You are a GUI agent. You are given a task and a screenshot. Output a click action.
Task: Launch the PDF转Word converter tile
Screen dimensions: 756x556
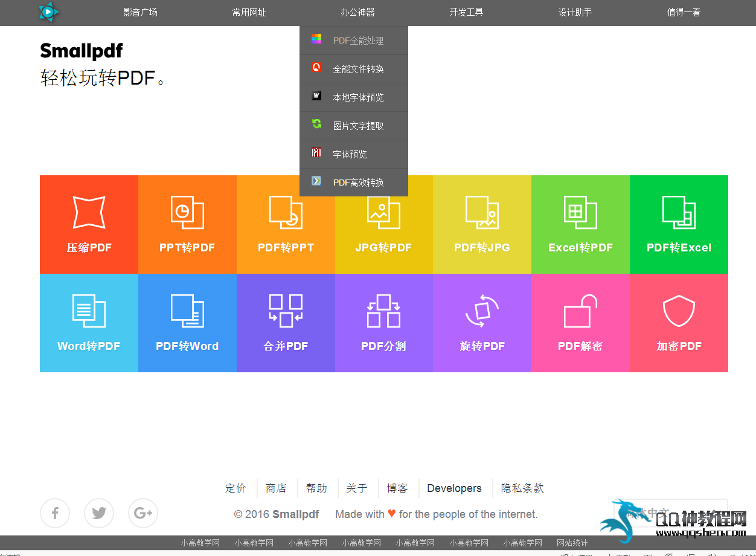187,323
